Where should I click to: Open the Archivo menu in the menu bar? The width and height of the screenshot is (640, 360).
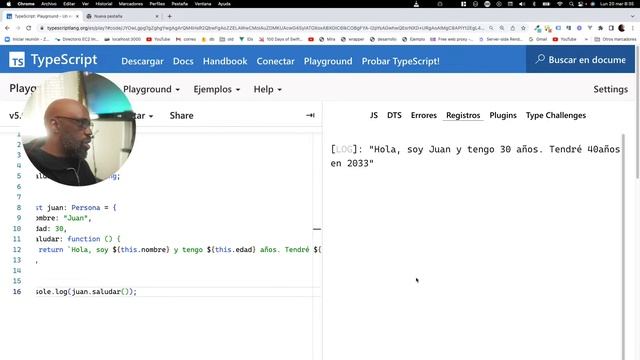pos(49,4)
